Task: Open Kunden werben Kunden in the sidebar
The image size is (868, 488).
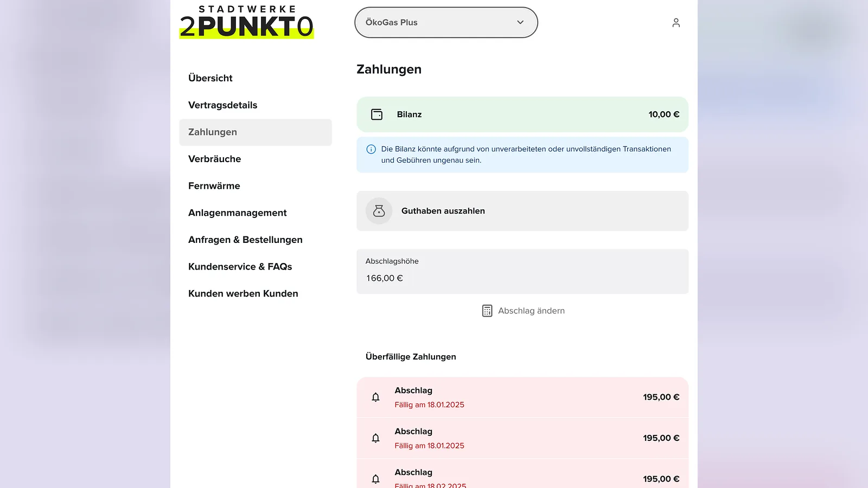Action: click(x=244, y=294)
